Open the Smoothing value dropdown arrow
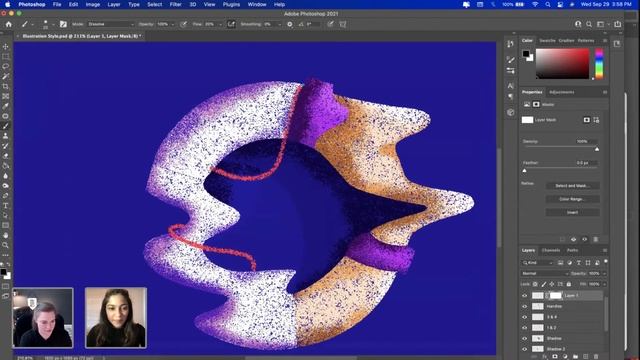The width and height of the screenshot is (640, 360). pyautogui.click(x=279, y=24)
